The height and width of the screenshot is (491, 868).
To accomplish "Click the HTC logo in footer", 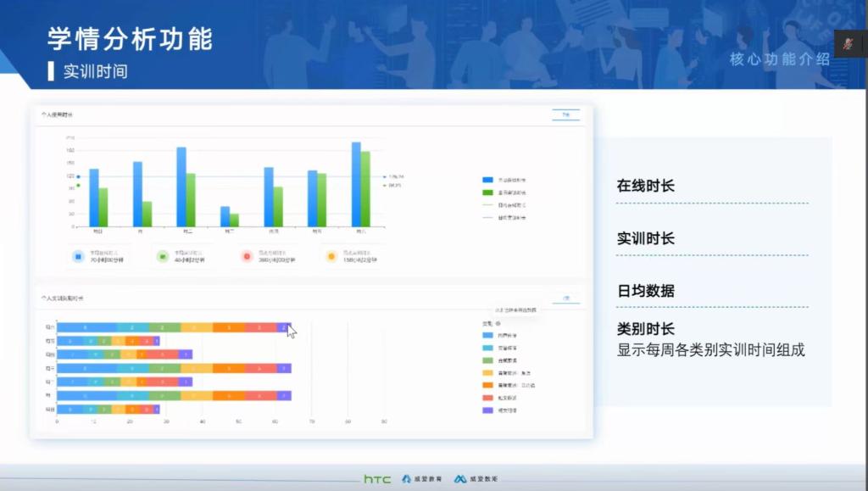I will tap(377, 479).
